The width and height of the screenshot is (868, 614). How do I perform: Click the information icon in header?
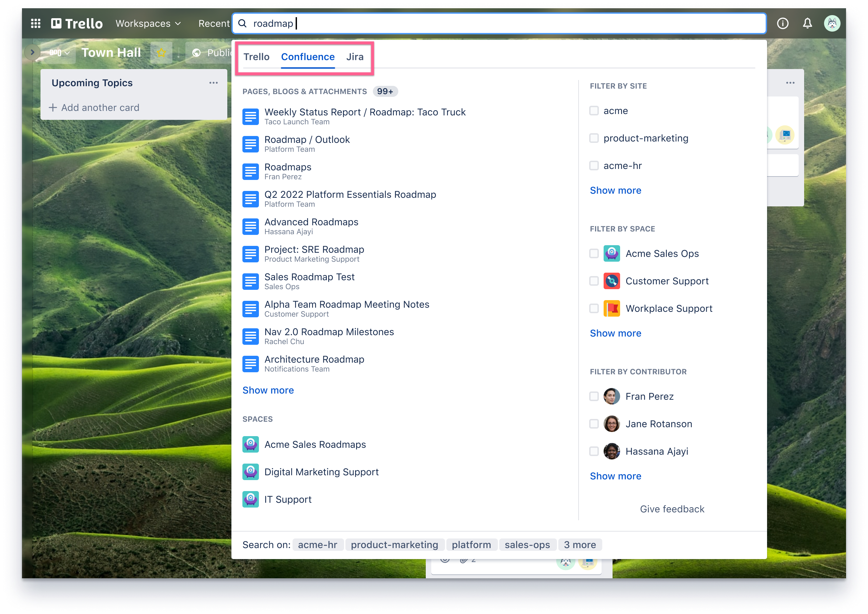point(782,23)
